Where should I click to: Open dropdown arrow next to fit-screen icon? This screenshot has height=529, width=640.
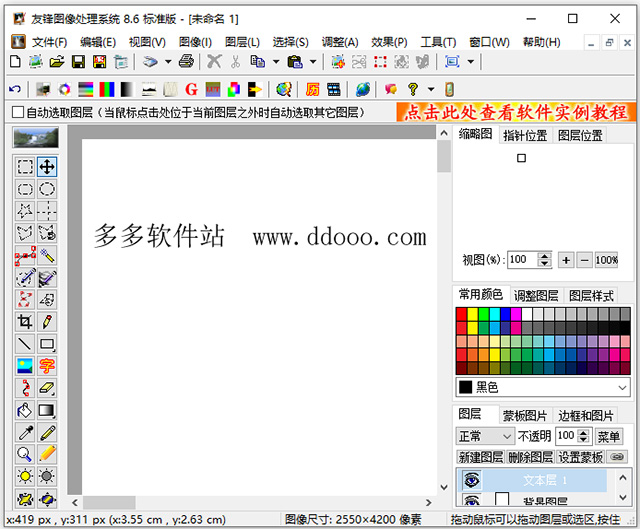click(x=471, y=62)
